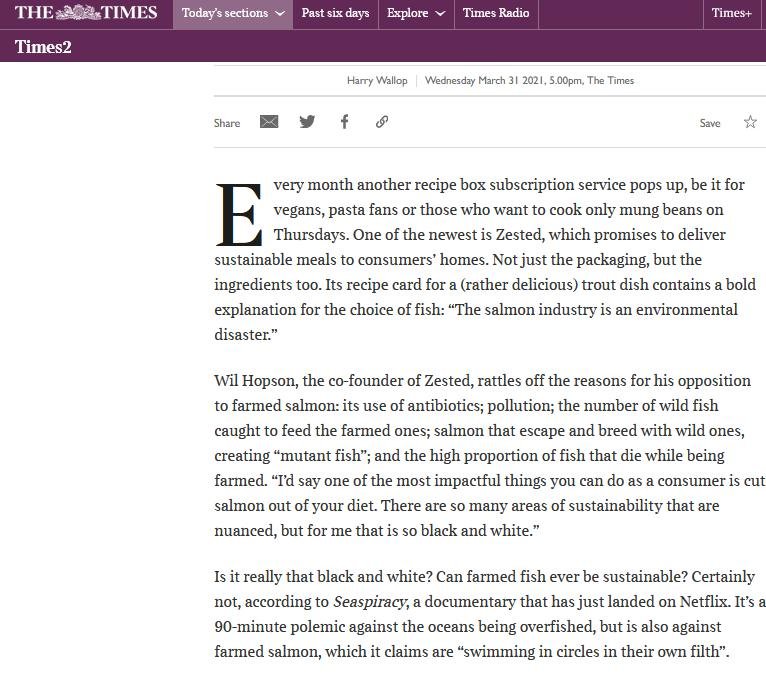Open the Explore dropdown menu
This screenshot has width=766, height=682.
tap(415, 14)
